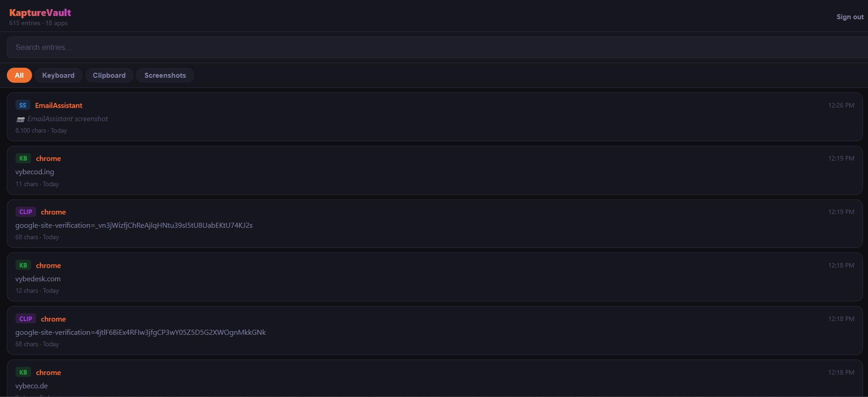Screen dimensions: 868x397
Task: Open the EmailAssistant screenshot entry
Action: click(x=435, y=117)
